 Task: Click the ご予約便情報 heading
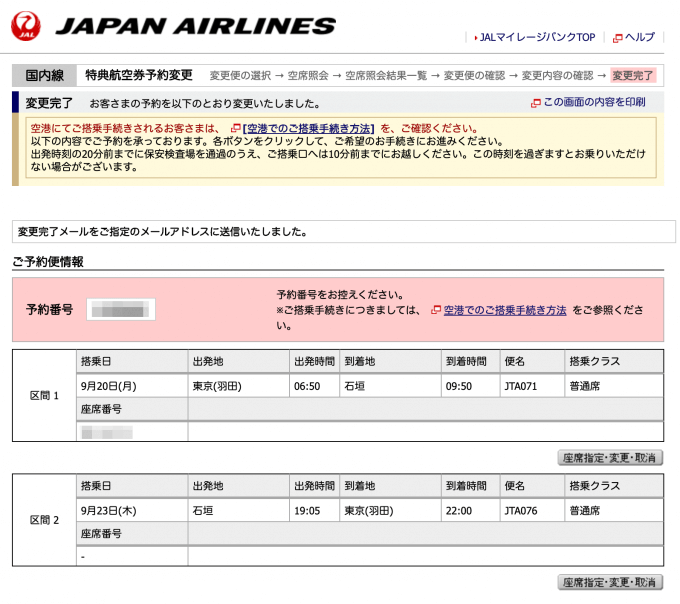(x=48, y=262)
